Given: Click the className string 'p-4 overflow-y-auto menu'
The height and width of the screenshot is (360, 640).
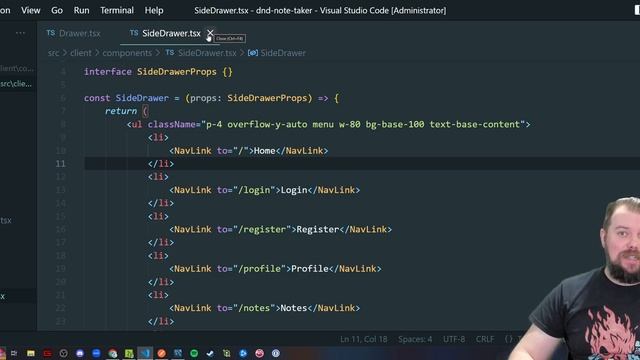Looking at the screenshot, I should pos(270,124).
